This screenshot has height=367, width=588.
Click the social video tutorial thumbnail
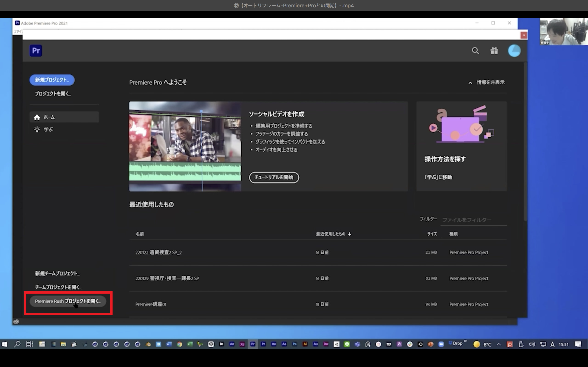(185, 146)
